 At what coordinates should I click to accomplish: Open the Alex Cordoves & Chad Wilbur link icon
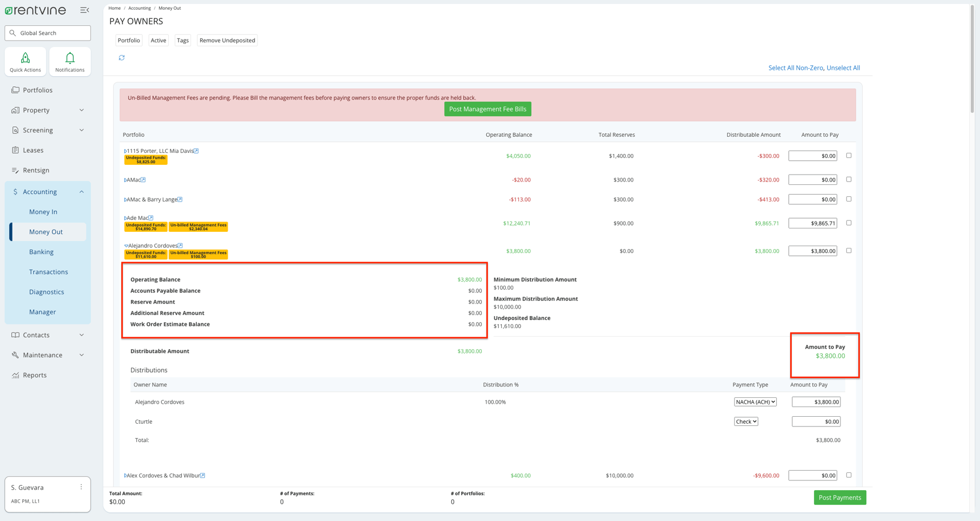pyautogui.click(x=203, y=476)
